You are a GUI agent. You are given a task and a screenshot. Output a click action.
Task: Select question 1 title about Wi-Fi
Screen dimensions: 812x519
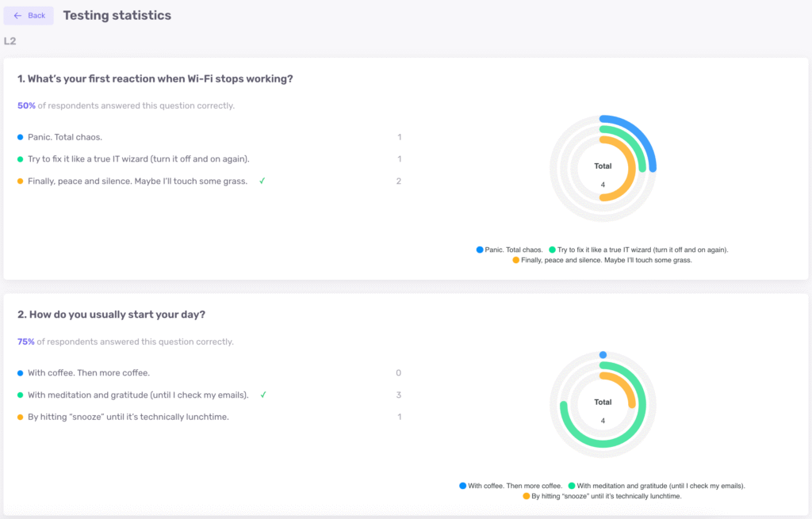(x=155, y=79)
